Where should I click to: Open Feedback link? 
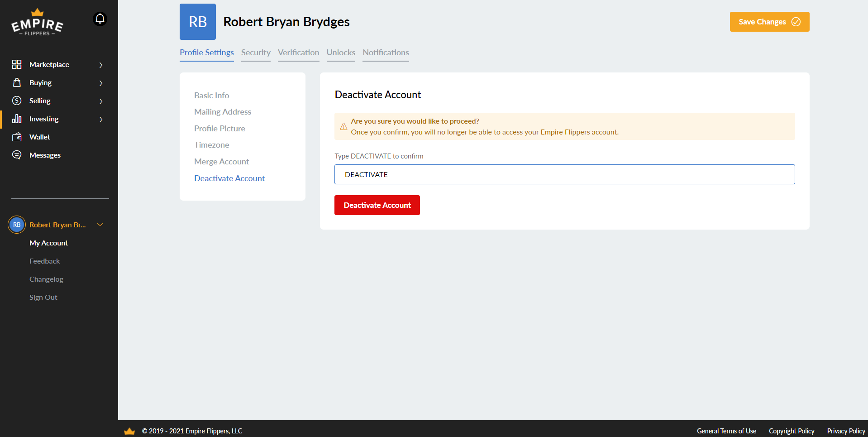(x=44, y=261)
